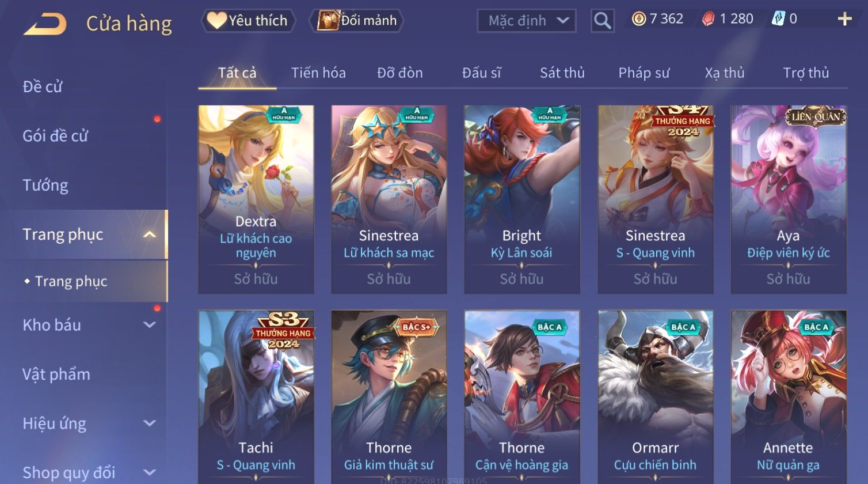
Task: Select the Sát thủ tab
Action: tap(562, 73)
